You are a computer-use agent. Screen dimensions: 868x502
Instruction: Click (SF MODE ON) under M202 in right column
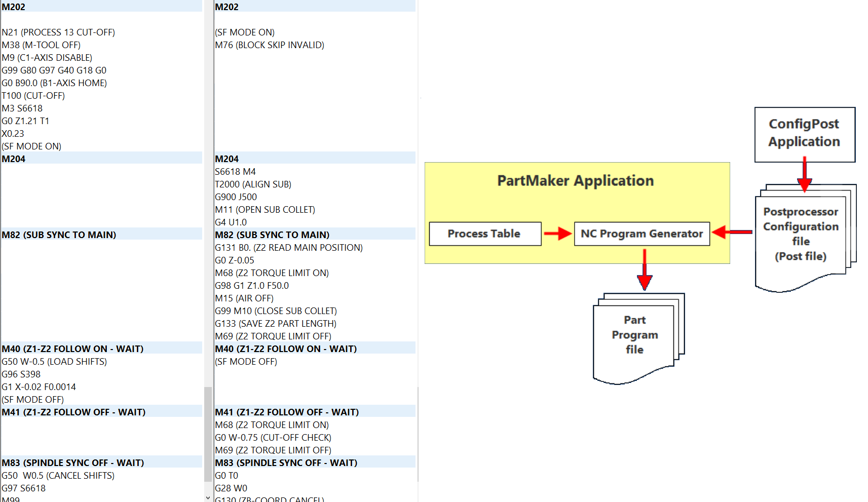[x=245, y=32]
